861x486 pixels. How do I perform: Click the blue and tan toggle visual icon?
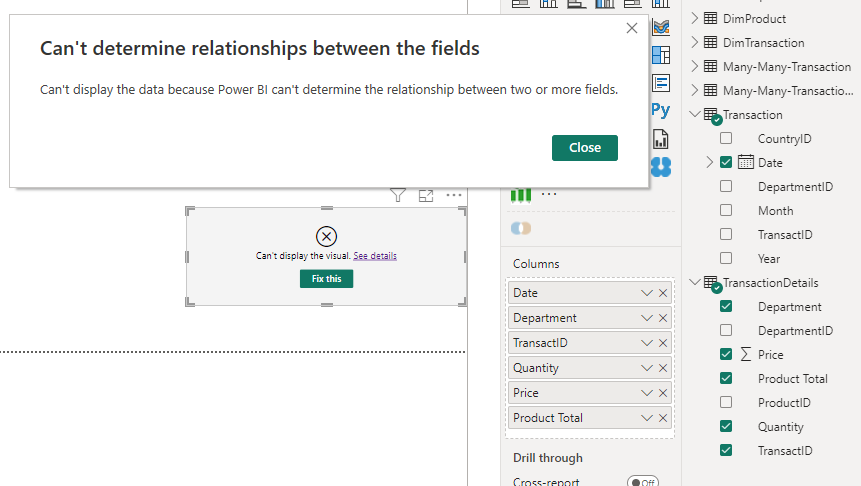(521, 228)
